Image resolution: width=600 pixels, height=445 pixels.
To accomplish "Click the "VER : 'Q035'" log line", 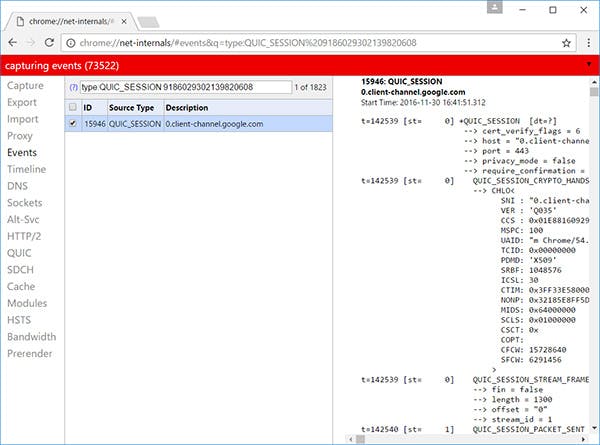I will [528, 210].
